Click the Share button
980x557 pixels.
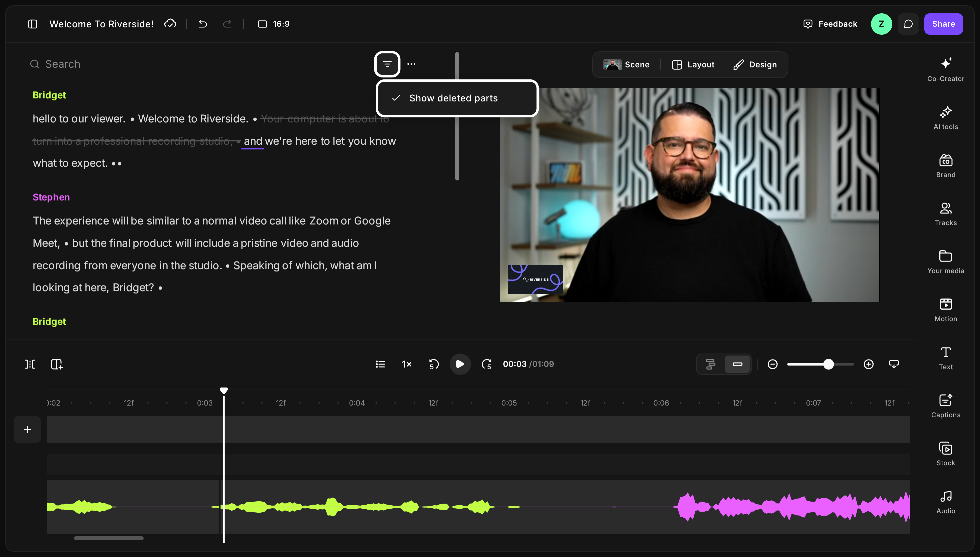click(x=943, y=24)
